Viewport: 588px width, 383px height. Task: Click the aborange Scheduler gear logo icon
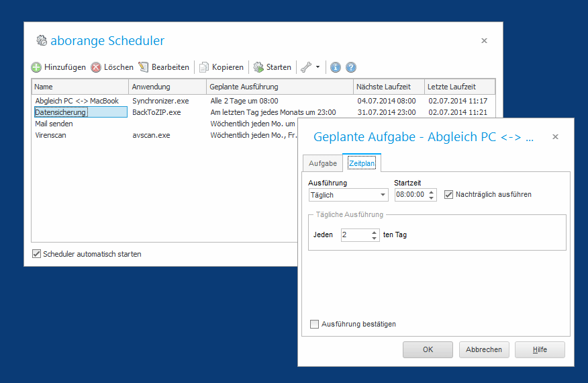coord(42,40)
